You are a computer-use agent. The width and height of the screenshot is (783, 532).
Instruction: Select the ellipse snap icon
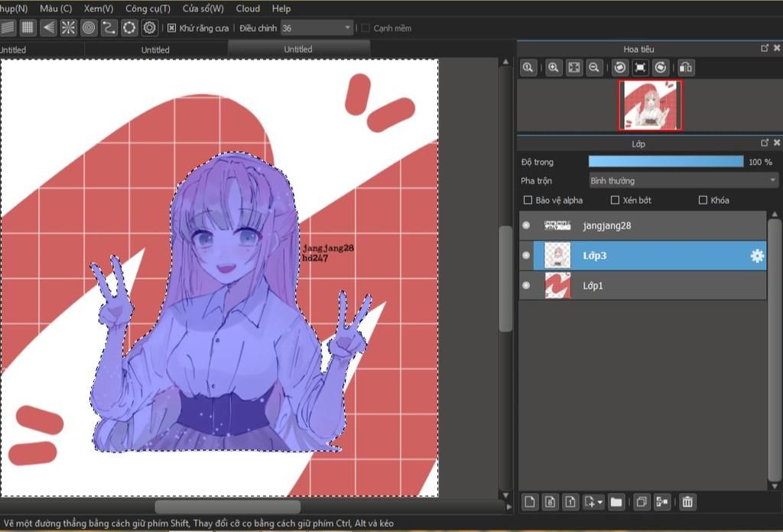coord(129,28)
